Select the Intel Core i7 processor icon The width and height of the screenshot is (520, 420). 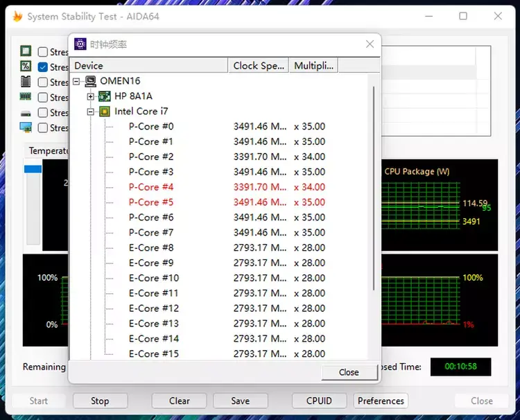coord(105,112)
